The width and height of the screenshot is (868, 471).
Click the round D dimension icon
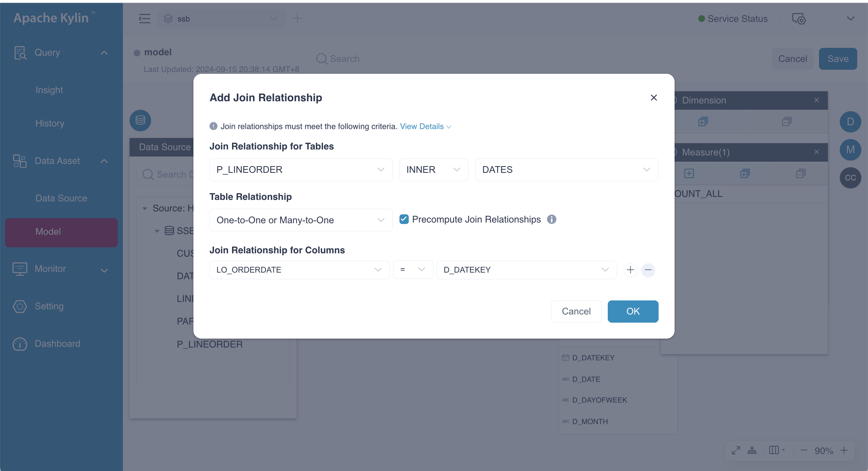[850, 122]
